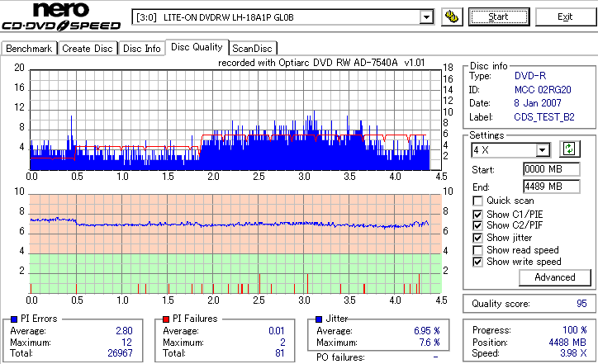
Task: Click the End field showing 4489 MB
Action: 552,187
